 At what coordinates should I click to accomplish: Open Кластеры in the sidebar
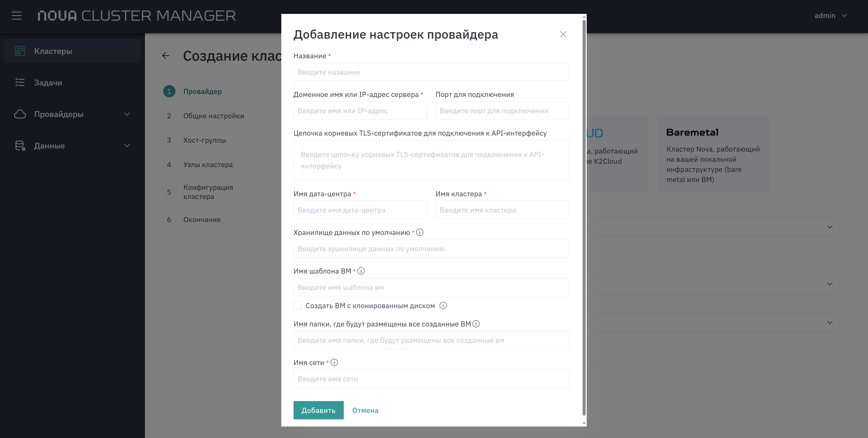pyautogui.click(x=72, y=51)
